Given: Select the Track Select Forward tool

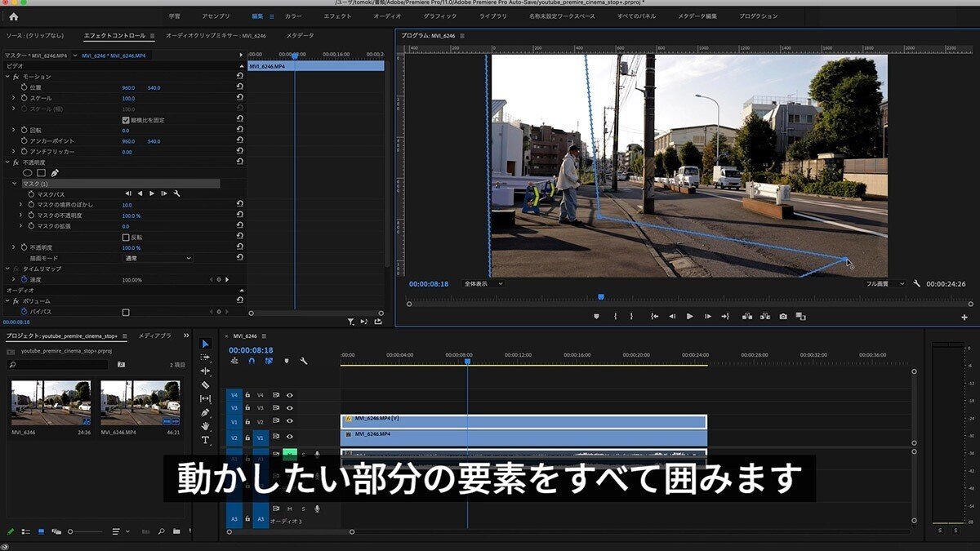Looking at the screenshot, I should coord(205,358).
